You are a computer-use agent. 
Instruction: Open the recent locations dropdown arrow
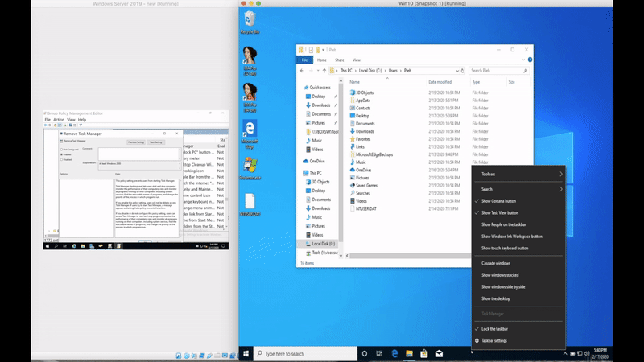(318, 71)
